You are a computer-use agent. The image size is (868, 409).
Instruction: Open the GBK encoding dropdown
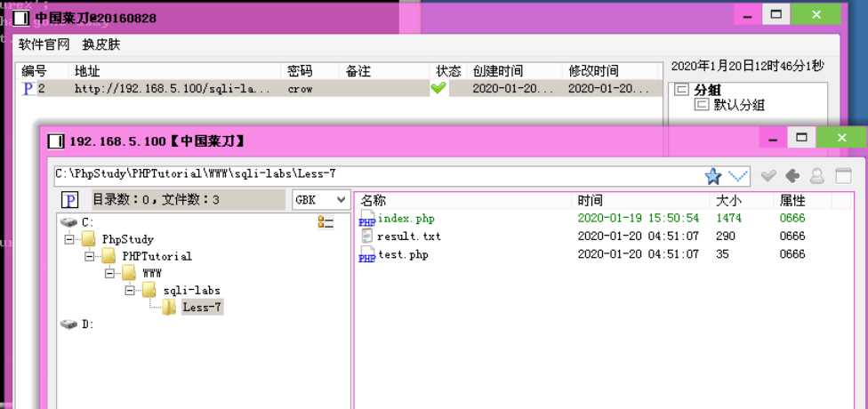pyautogui.click(x=321, y=200)
